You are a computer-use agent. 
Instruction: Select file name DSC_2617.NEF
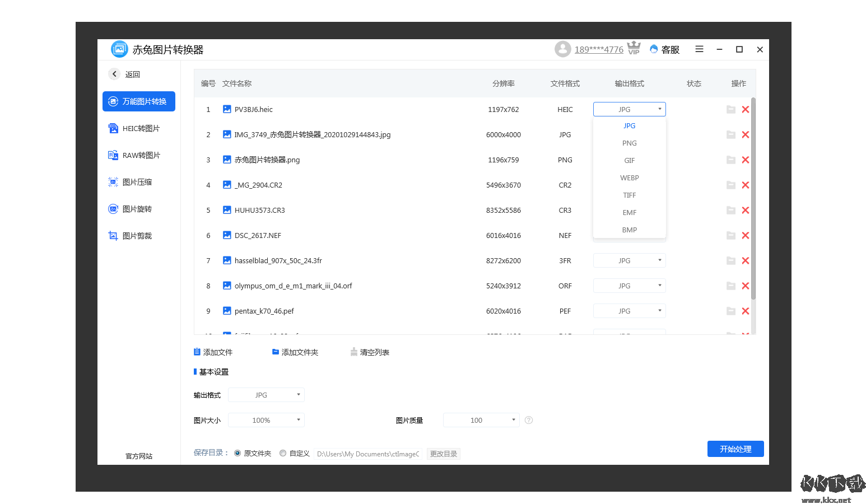258,235
